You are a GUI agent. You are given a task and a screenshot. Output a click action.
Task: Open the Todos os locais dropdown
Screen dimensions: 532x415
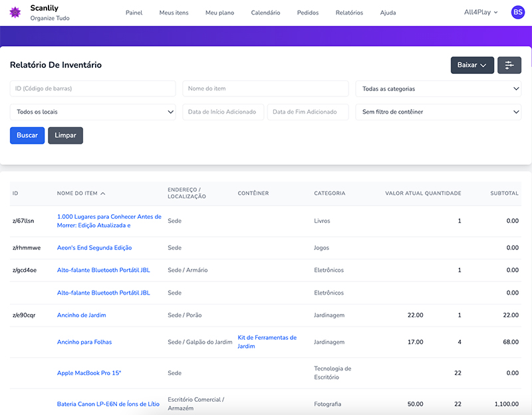click(x=93, y=112)
